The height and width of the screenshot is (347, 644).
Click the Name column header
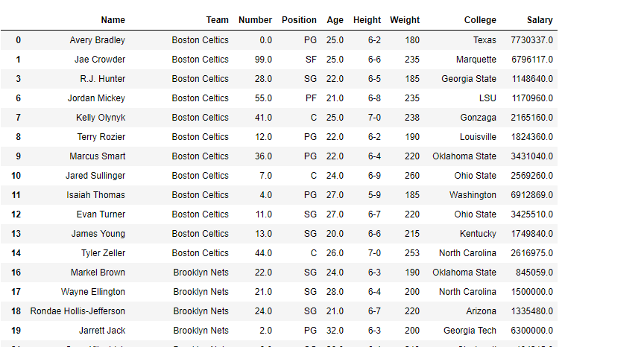(113, 20)
